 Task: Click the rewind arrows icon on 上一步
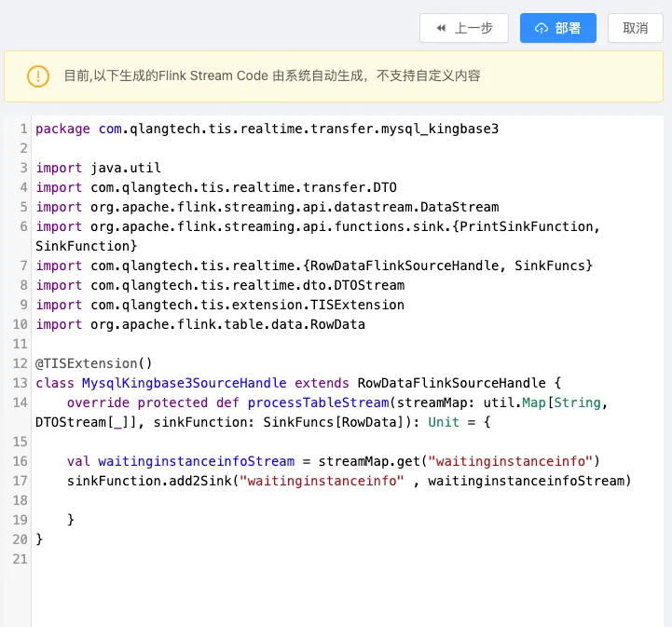441,28
